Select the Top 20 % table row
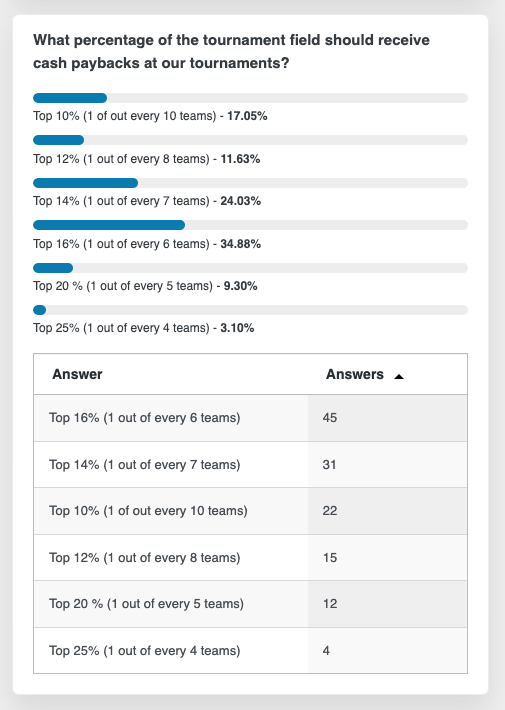 250,604
